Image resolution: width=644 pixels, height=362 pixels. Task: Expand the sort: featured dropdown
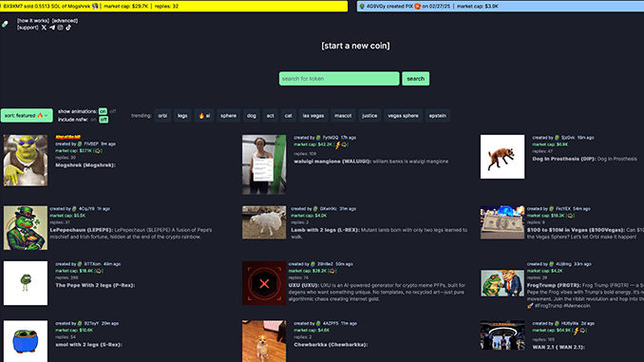(x=27, y=116)
